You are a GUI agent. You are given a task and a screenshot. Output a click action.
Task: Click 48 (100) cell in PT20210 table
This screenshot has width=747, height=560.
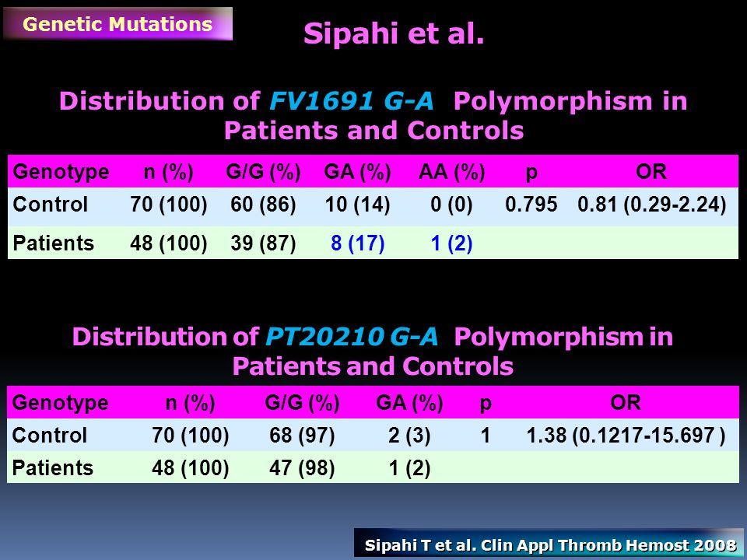click(191, 468)
